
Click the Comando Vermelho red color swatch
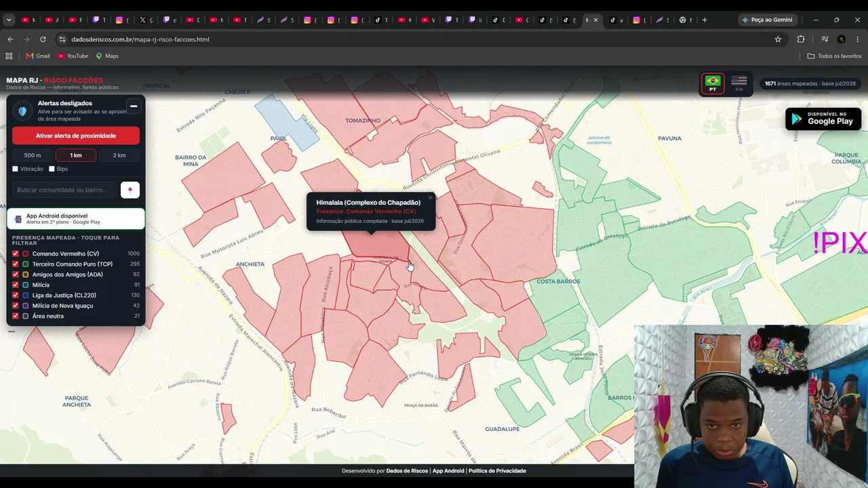26,253
